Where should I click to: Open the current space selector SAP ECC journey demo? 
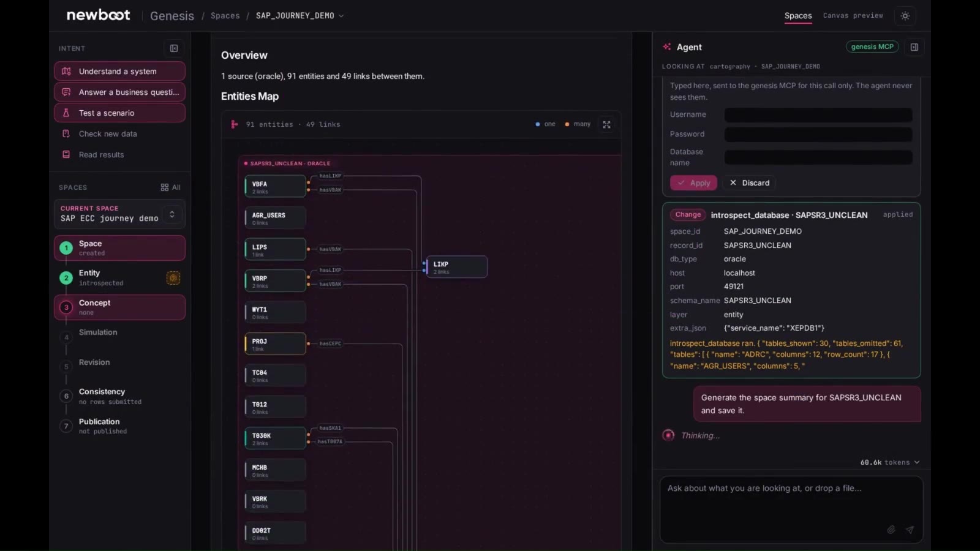119,214
